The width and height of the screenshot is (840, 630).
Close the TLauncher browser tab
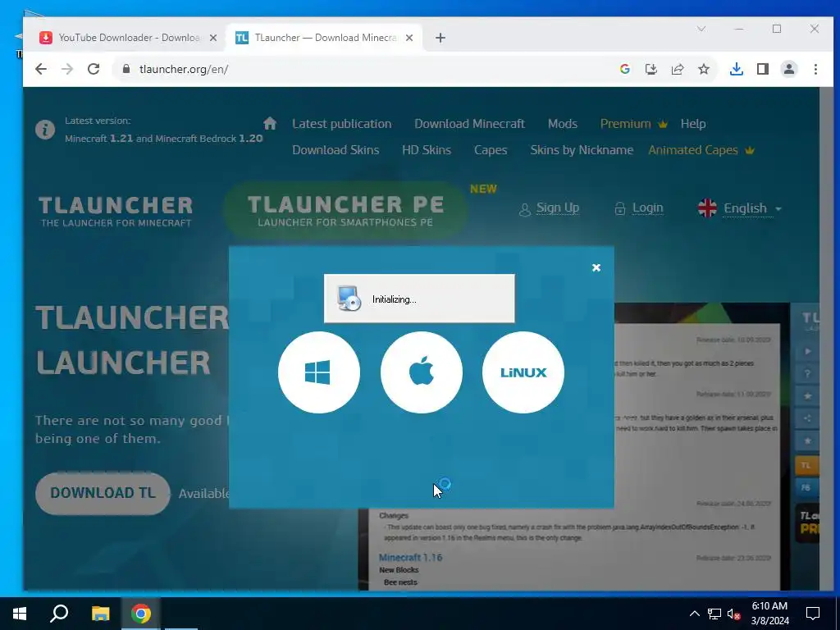coord(409,38)
